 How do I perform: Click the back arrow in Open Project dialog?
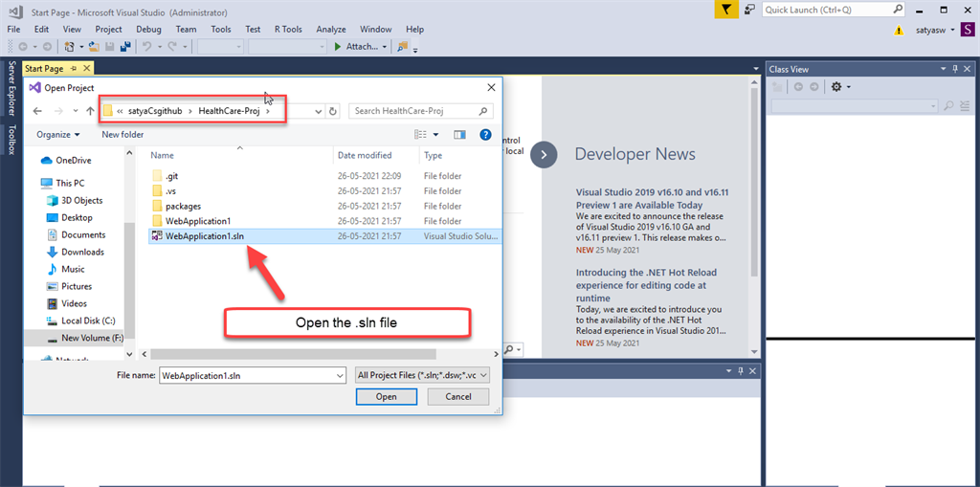[x=37, y=111]
